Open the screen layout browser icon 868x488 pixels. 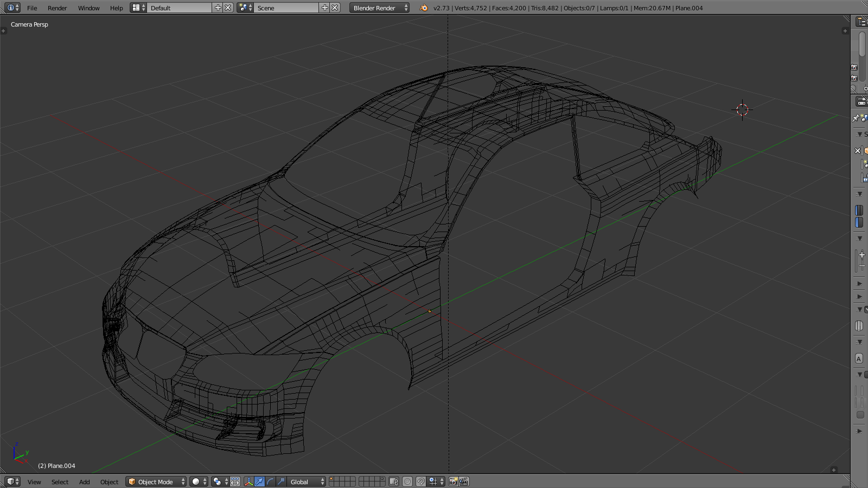(138, 8)
